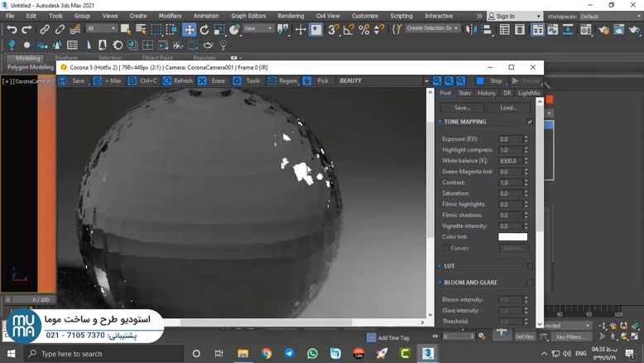Click the Polygon Modeling ribbon label
The height and width of the screenshot is (363, 644).
(31, 67)
